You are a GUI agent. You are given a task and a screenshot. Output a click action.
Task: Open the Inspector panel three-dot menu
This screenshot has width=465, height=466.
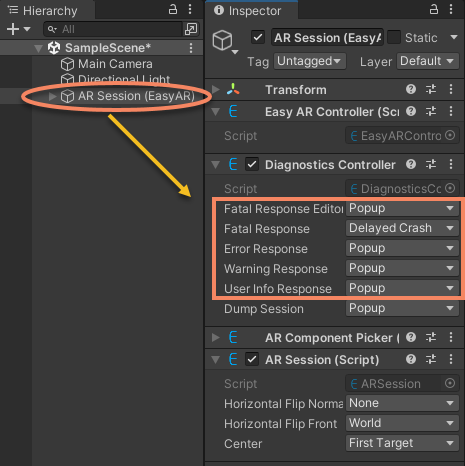[x=451, y=9]
